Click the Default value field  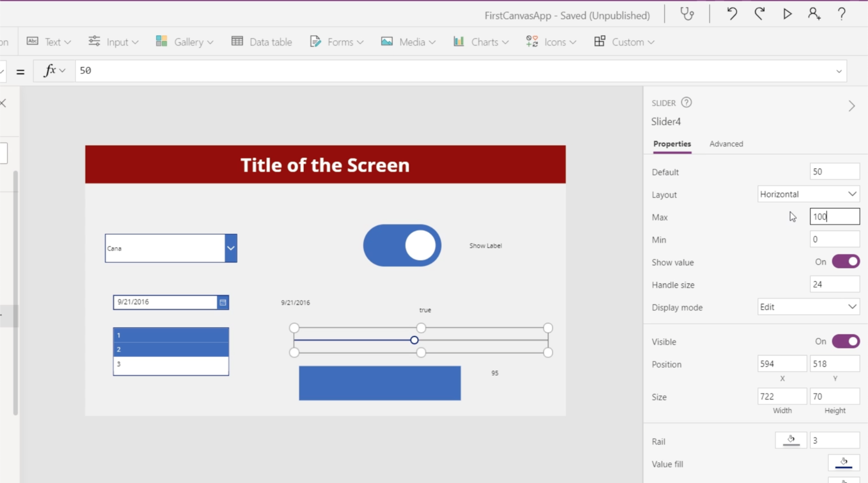click(834, 172)
